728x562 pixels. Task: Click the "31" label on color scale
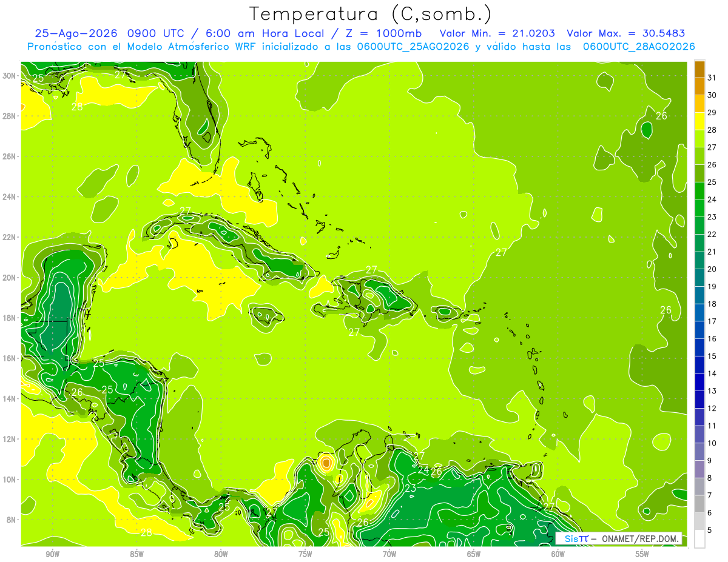click(712, 78)
